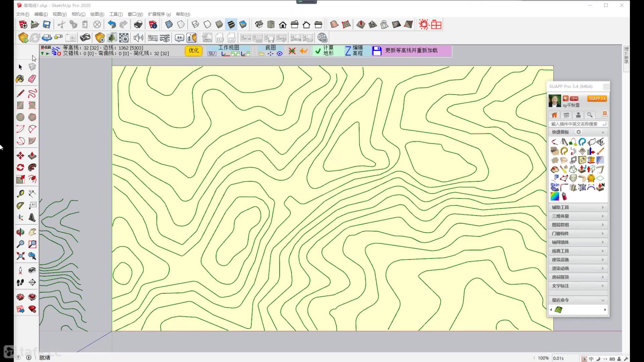Open the 文件(F) menu
This screenshot has height=362, width=644.
(x=22, y=14)
